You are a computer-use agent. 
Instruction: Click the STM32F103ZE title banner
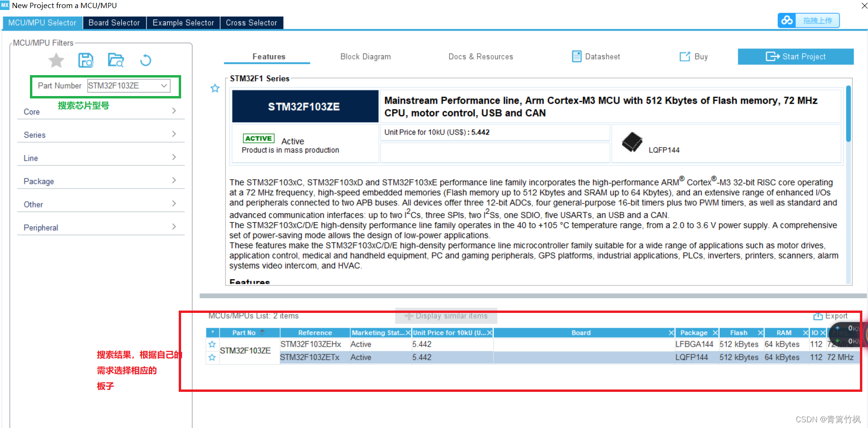click(305, 107)
